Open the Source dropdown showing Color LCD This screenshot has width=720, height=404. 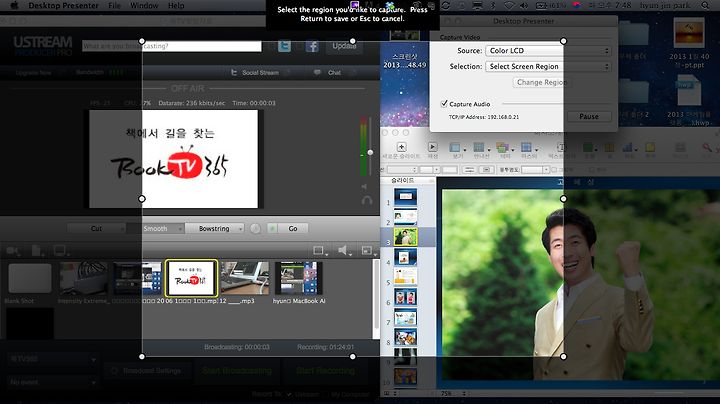click(x=548, y=50)
